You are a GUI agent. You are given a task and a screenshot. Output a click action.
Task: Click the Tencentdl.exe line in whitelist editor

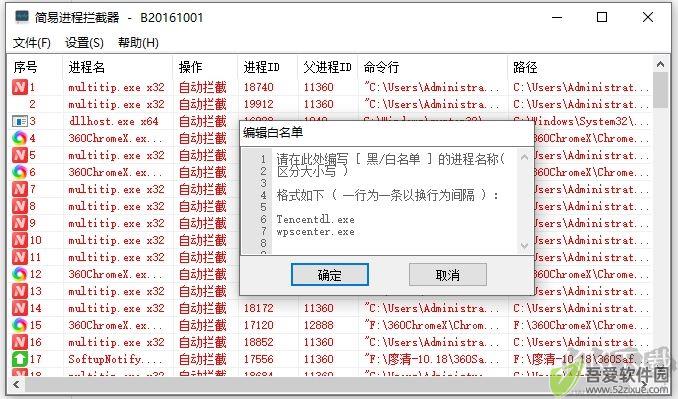pos(316,219)
